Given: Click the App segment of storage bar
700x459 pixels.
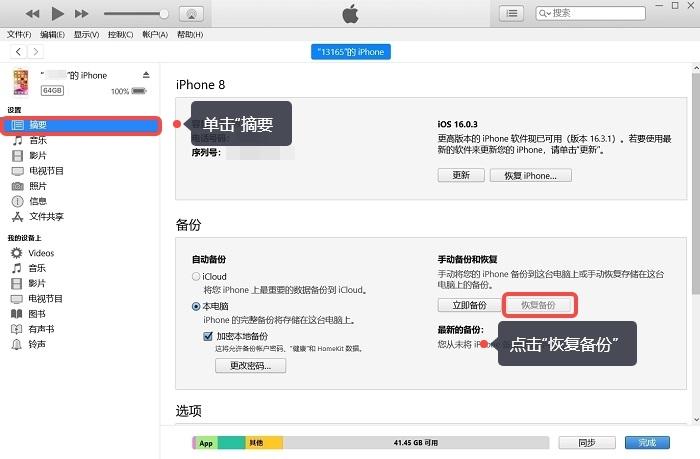Looking at the screenshot, I should tap(206, 443).
